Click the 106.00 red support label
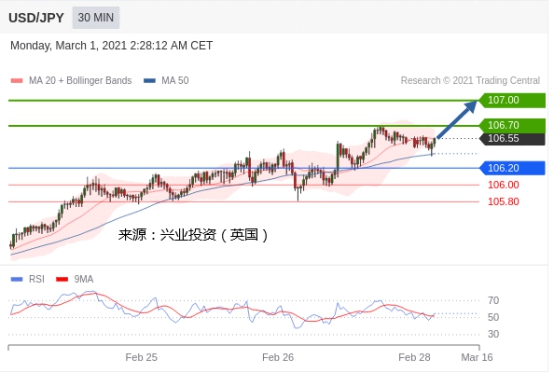 click(503, 185)
